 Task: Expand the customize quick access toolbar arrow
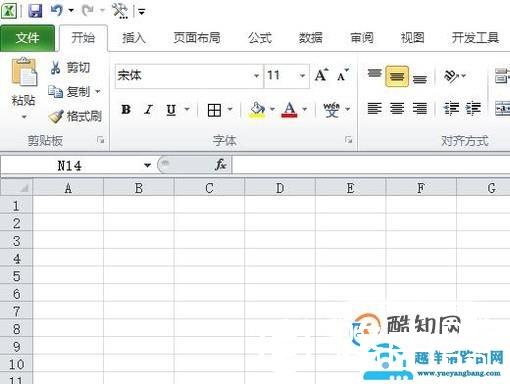click(142, 12)
